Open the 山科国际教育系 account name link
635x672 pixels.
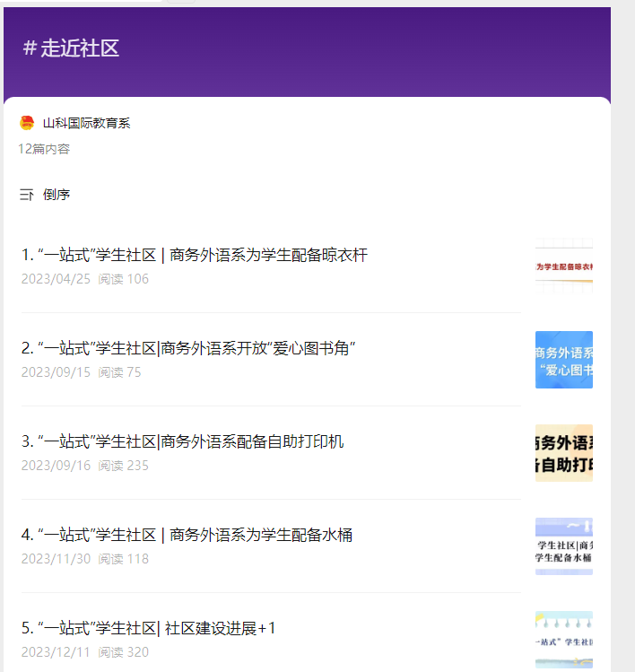(86, 123)
